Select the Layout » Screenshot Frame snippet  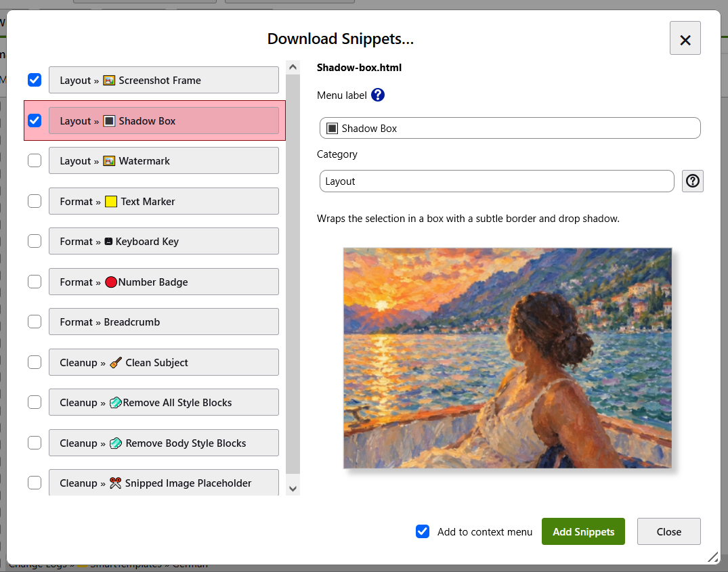point(164,81)
